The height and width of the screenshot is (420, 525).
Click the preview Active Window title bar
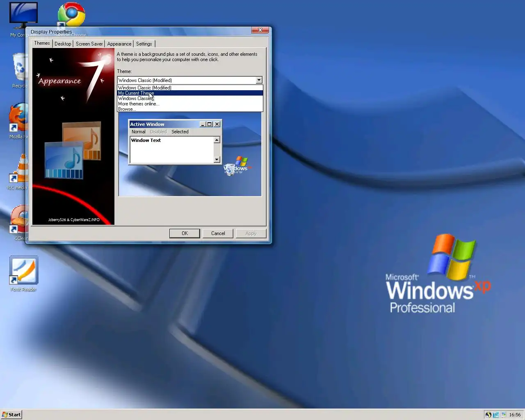pyautogui.click(x=164, y=124)
